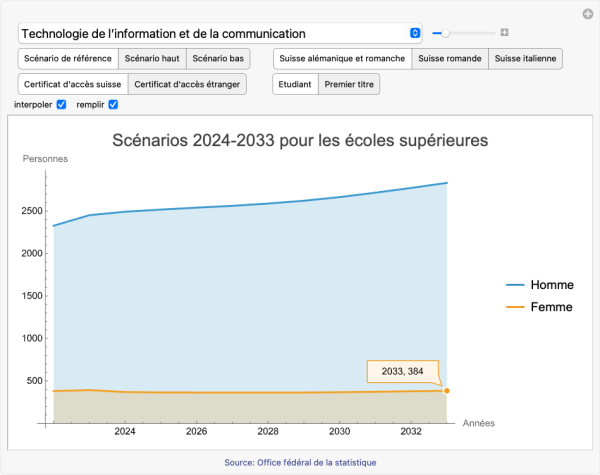Toggle the remplir checkbox
This screenshot has width=600, height=475.
[113, 105]
